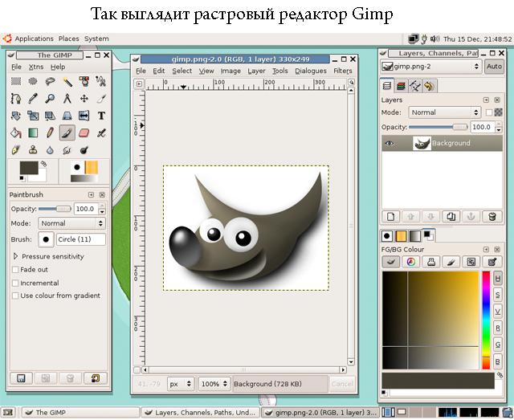This screenshot has height=420, width=514.
Task: Select the Smudge tool
Action: coord(67,150)
